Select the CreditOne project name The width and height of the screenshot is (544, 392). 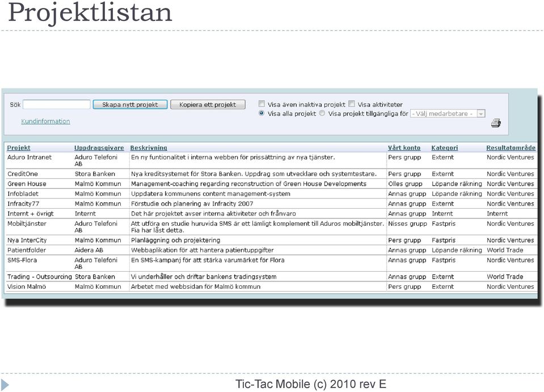click(x=23, y=174)
